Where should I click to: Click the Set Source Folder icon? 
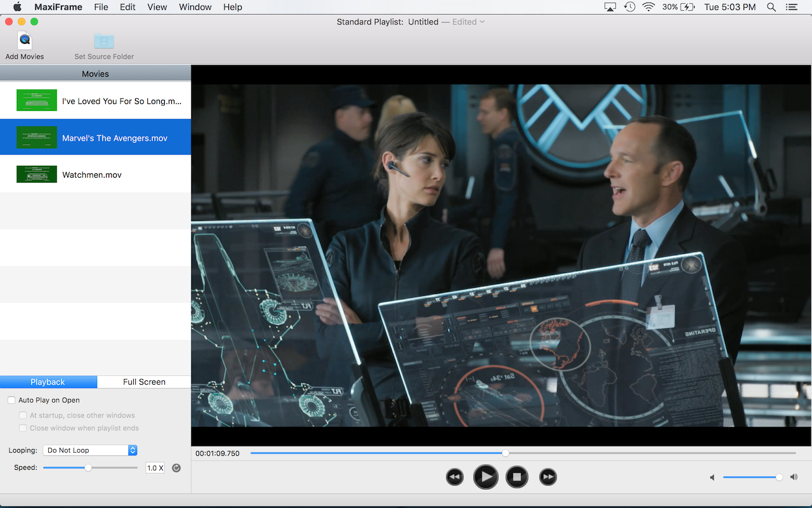(104, 41)
